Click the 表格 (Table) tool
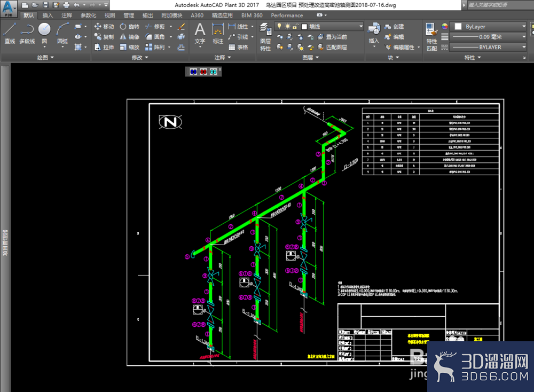This screenshot has height=392, width=534. (238, 47)
